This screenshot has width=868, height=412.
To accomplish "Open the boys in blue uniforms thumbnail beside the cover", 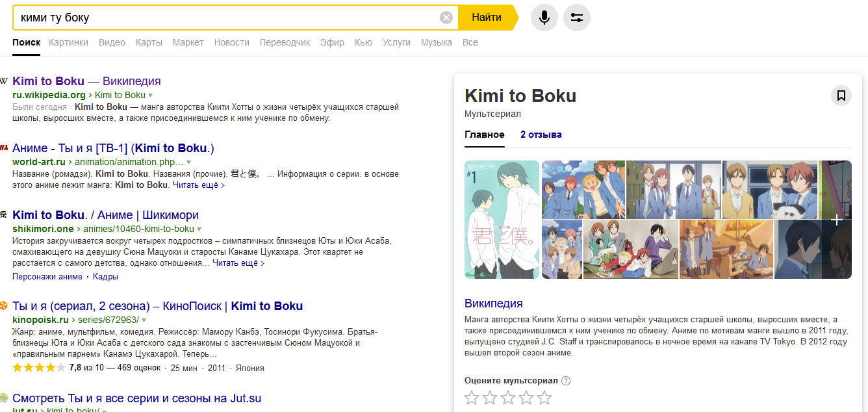I will [583, 189].
